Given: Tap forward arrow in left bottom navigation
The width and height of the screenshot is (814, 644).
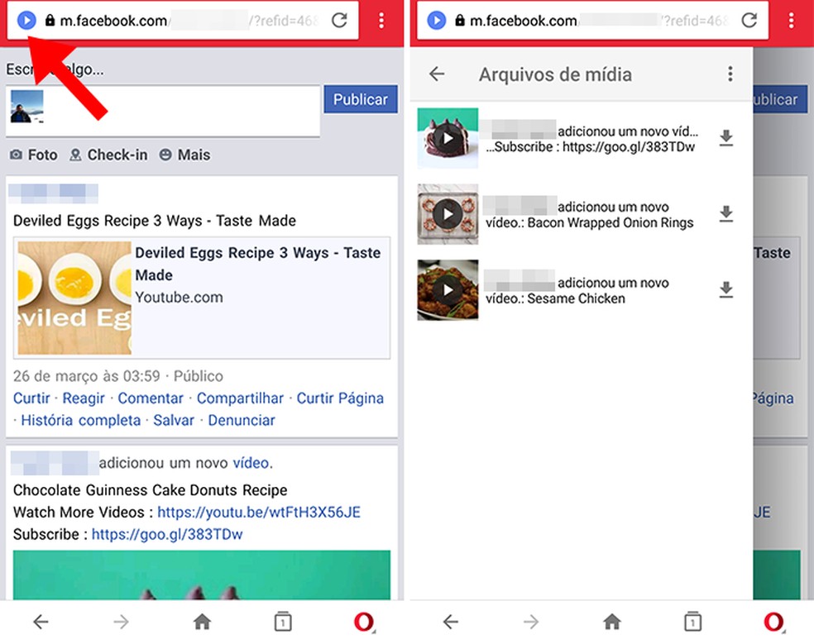Looking at the screenshot, I should [x=121, y=621].
